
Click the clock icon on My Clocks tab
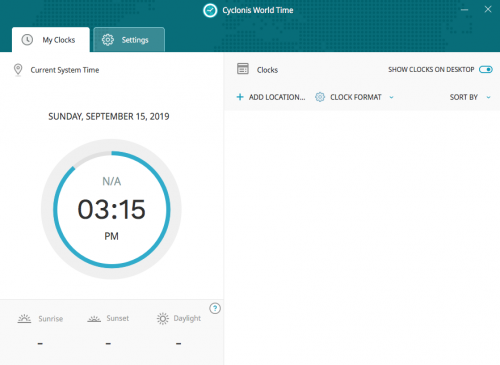pos(27,40)
